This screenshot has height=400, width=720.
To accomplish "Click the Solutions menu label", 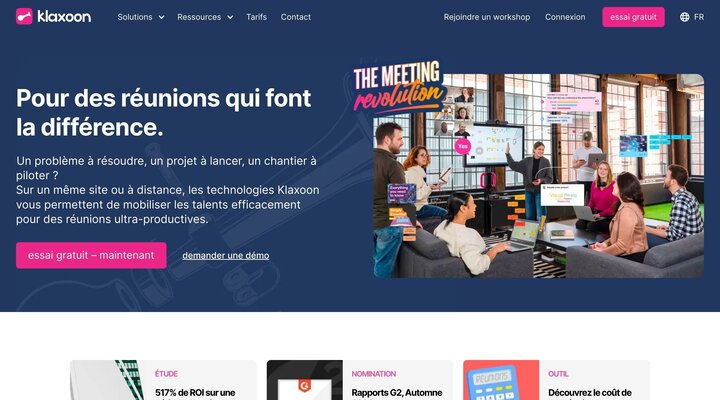I will 135,17.
